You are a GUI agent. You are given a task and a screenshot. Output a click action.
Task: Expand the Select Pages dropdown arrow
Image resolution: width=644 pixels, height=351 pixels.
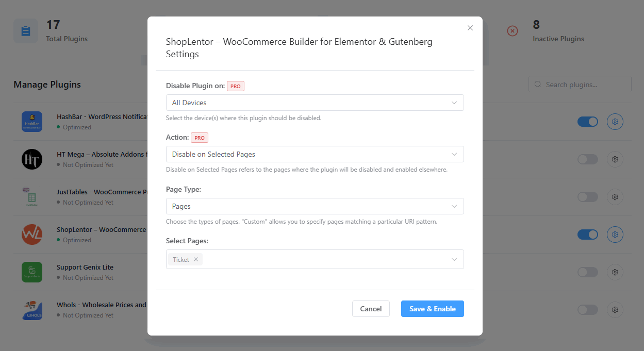[x=454, y=259]
